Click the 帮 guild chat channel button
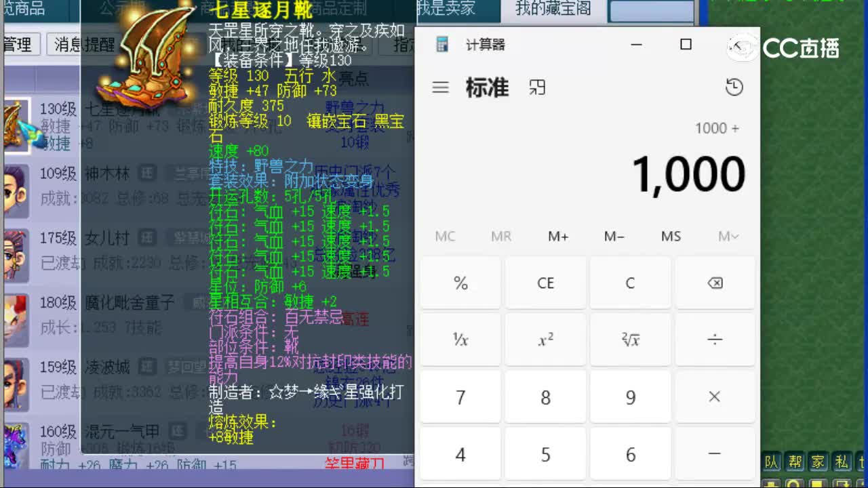Image resolution: width=868 pixels, height=488 pixels. [795, 462]
